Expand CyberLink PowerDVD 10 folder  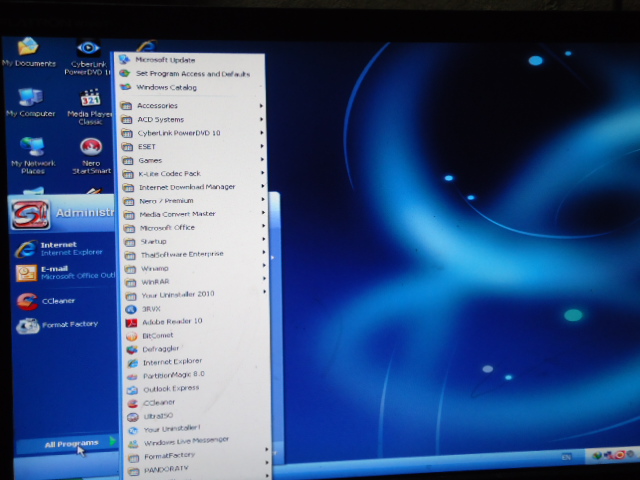click(193, 133)
